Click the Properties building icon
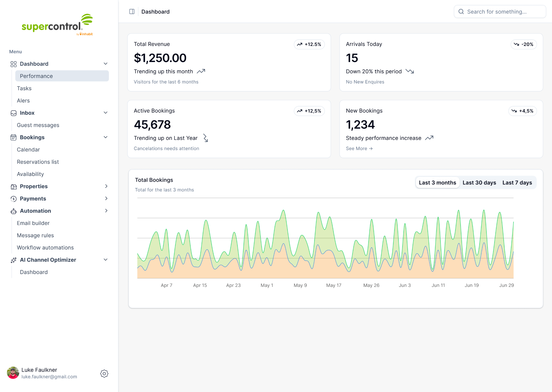The height and width of the screenshot is (392, 552). [14, 187]
